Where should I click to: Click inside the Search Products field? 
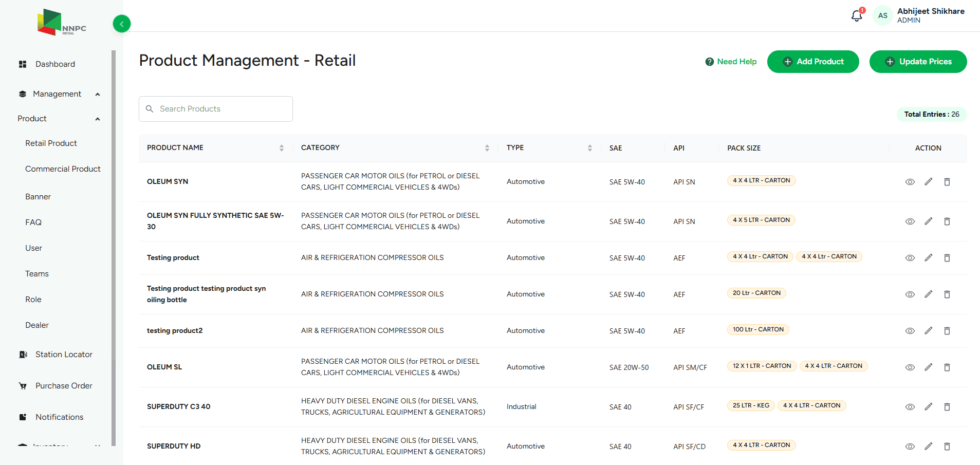(216, 108)
